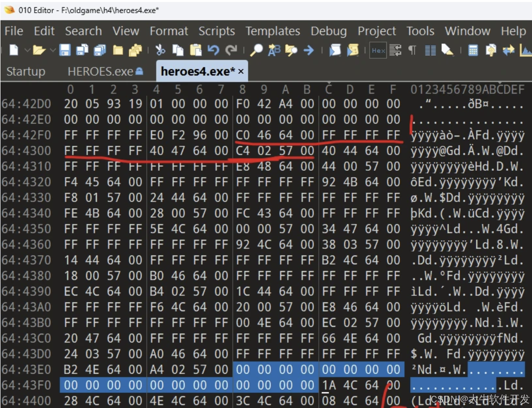Open the Templates menu
The image size is (532, 408).
click(273, 31)
